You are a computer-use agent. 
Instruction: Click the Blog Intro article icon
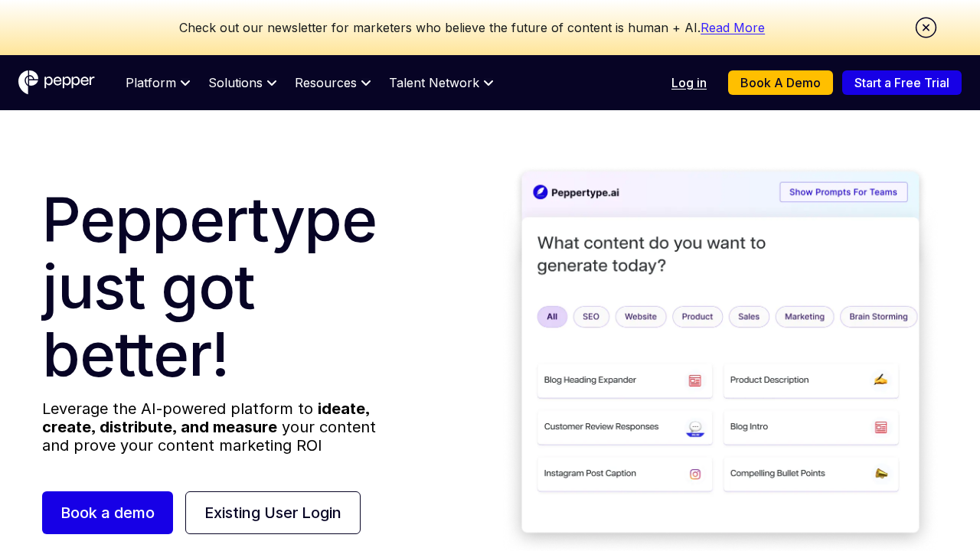[880, 426]
